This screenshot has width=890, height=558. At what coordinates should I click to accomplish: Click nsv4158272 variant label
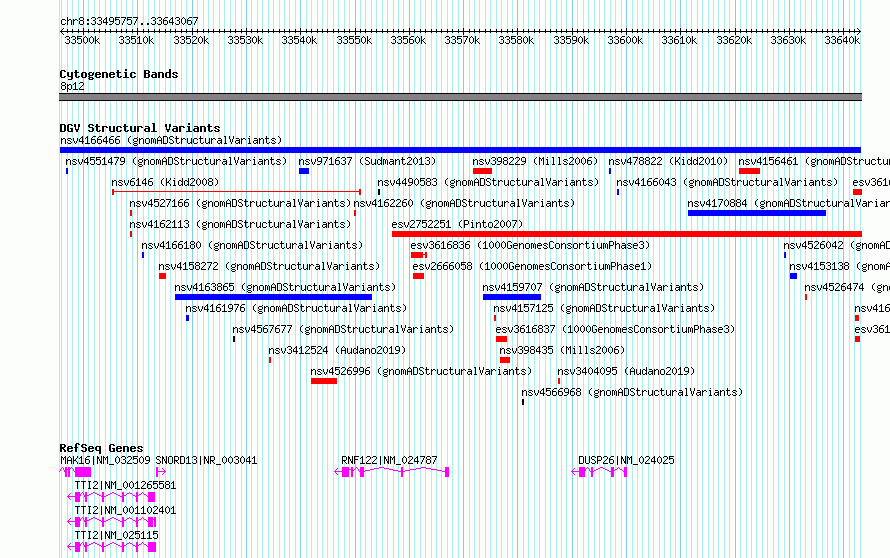click(269, 266)
